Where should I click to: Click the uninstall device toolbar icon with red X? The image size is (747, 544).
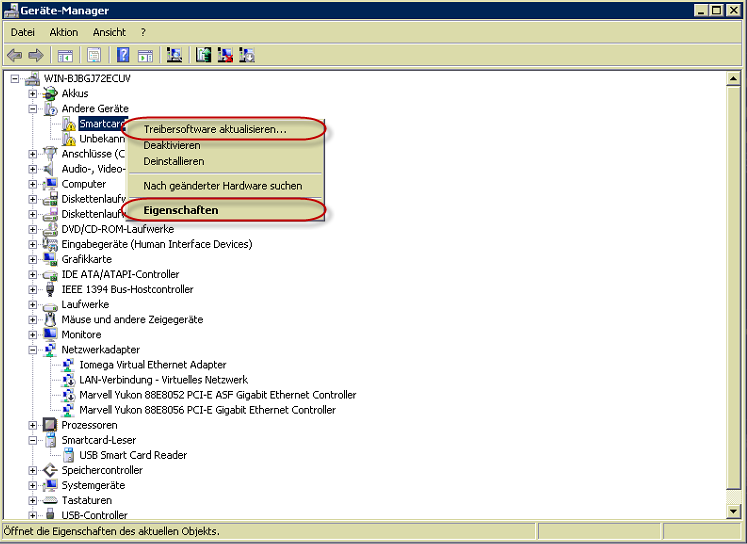[225, 55]
